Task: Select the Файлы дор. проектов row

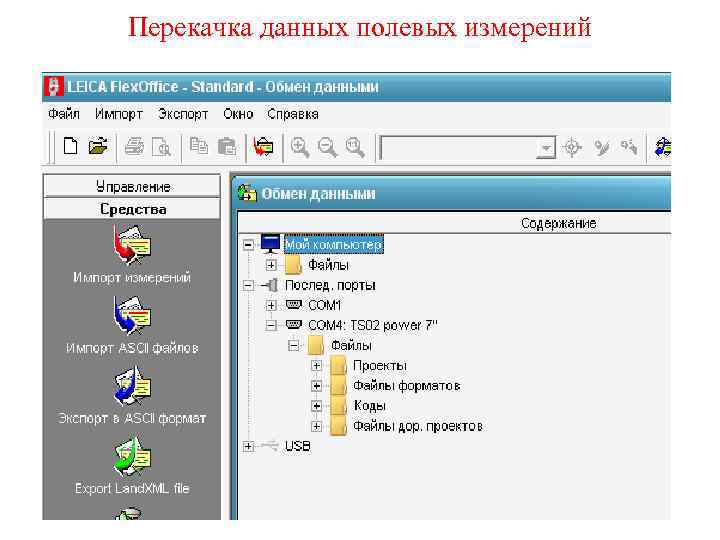Action: (417, 426)
